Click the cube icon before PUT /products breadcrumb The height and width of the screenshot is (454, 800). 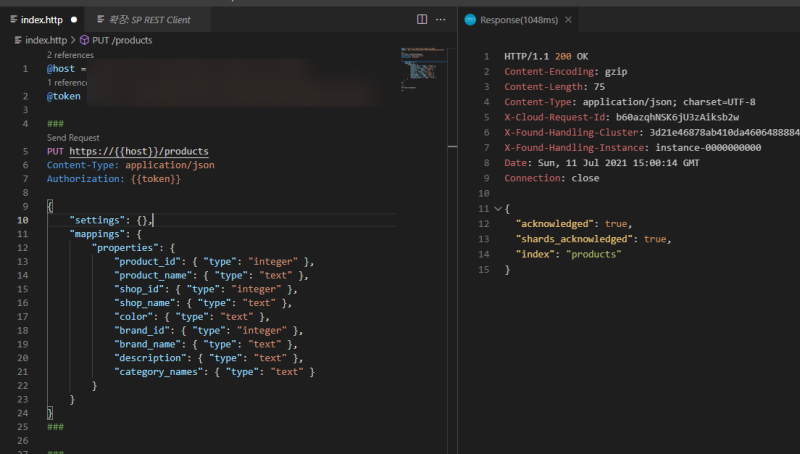click(85, 40)
